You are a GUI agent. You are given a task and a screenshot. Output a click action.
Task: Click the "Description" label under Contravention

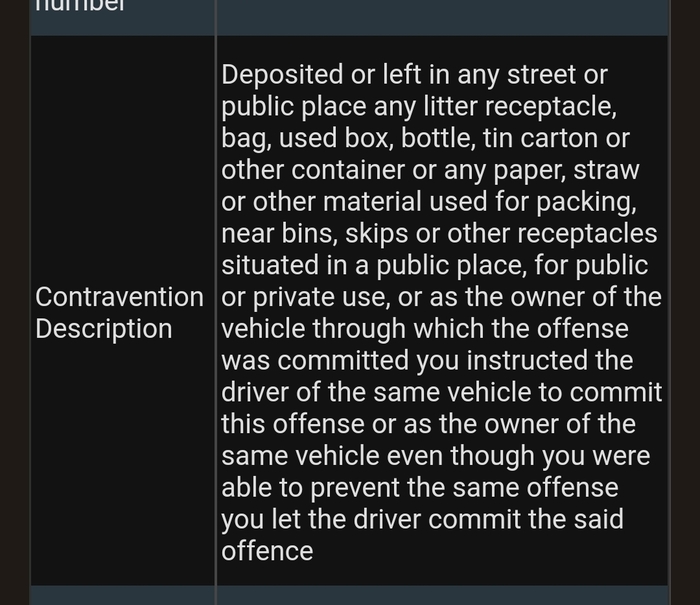[x=104, y=329]
